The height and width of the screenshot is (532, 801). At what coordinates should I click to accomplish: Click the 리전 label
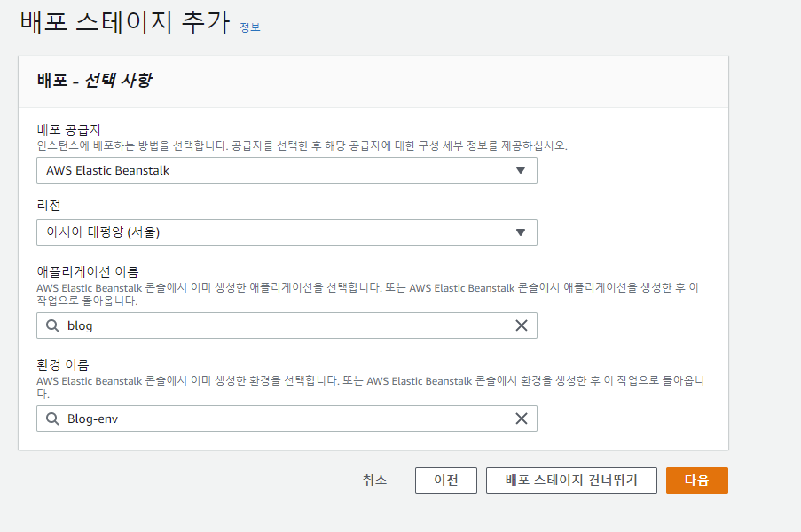click(49, 205)
